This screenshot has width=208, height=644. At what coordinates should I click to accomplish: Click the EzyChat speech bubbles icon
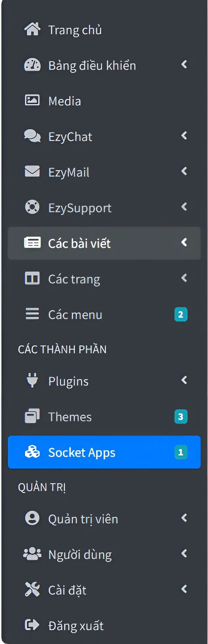tap(32, 136)
